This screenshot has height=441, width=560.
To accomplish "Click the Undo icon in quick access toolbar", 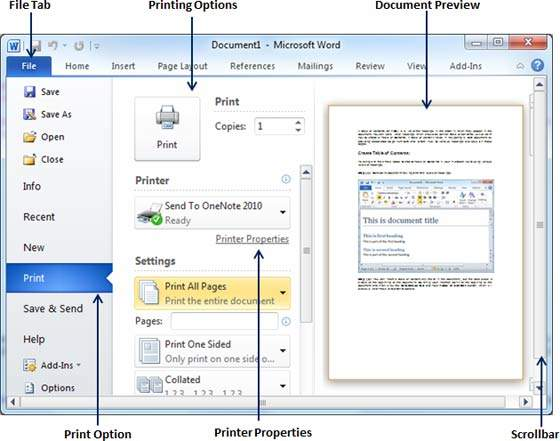I will pyautogui.click(x=53, y=45).
